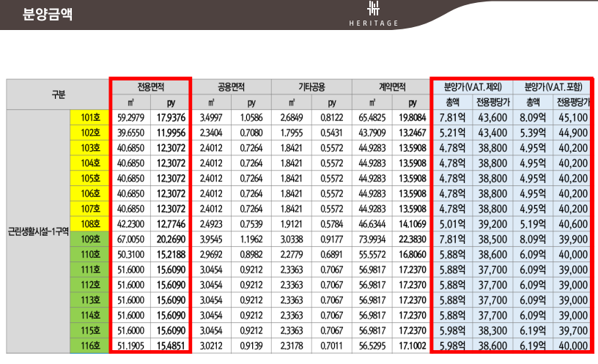Select the 106호 row label
The width and height of the screenshot is (598, 364).
[90, 193]
